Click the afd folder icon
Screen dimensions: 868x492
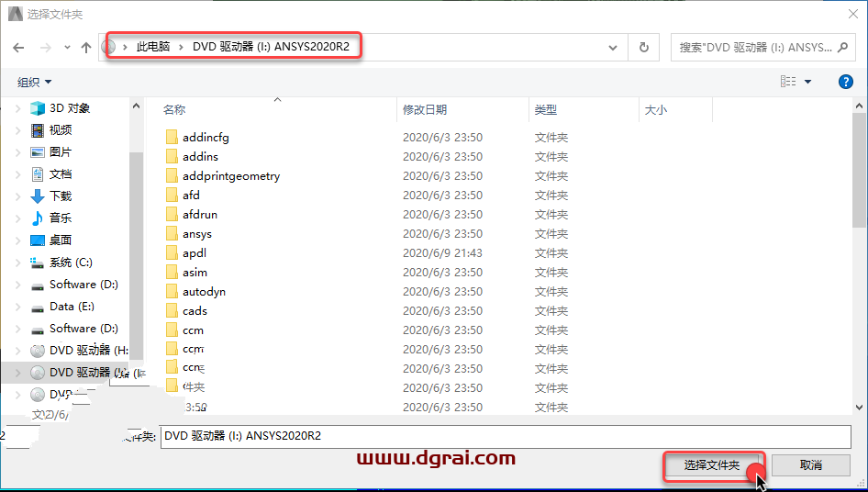coord(172,195)
